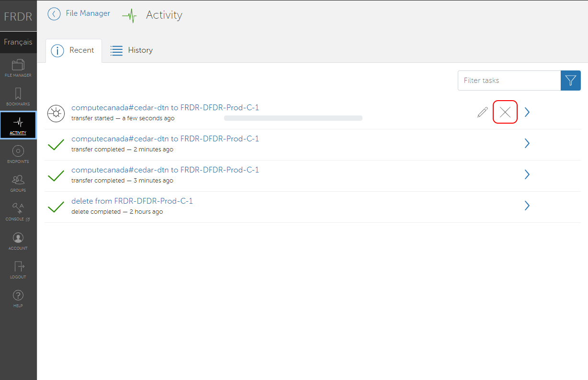Image resolution: width=588 pixels, height=380 pixels.
Task: Click the in-progress transfer status icon
Action: pyautogui.click(x=56, y=113)
